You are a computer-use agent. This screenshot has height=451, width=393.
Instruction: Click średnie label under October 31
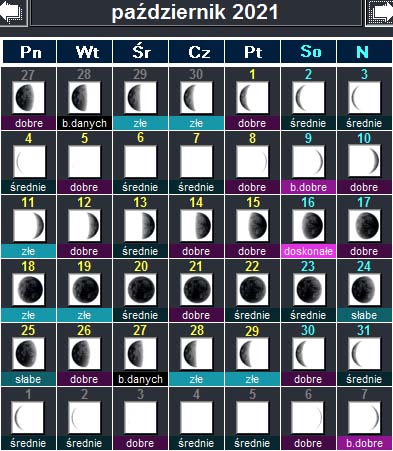coord(364,379)
